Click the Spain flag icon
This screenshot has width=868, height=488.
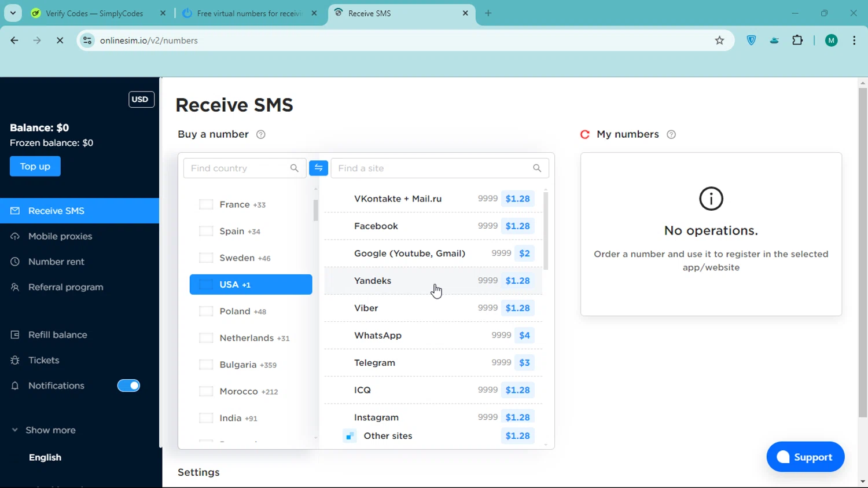point(206,231)
